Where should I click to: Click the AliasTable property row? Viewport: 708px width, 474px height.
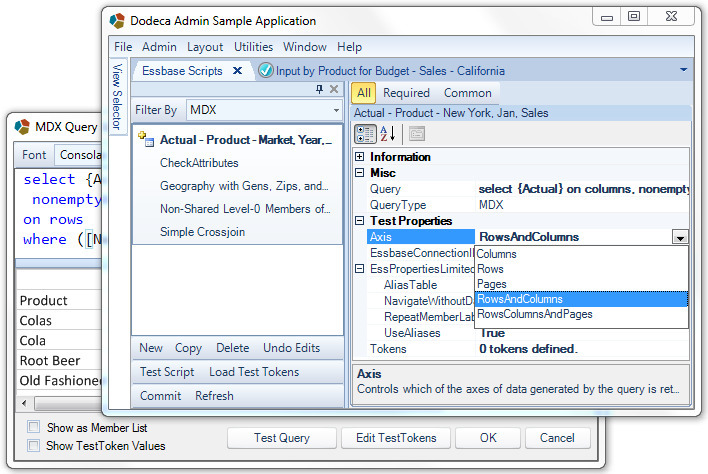[x=420, y=285]
